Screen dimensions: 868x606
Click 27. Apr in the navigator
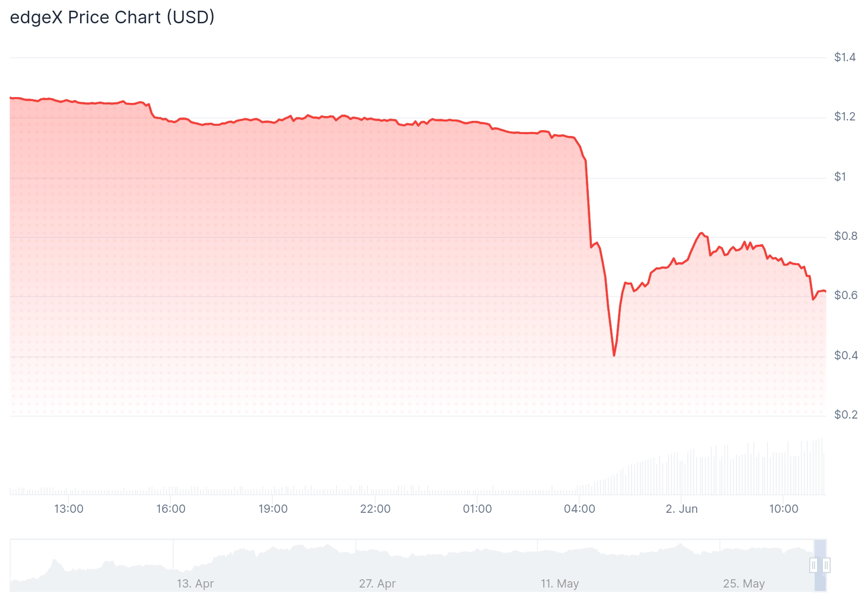pos(377,584)
